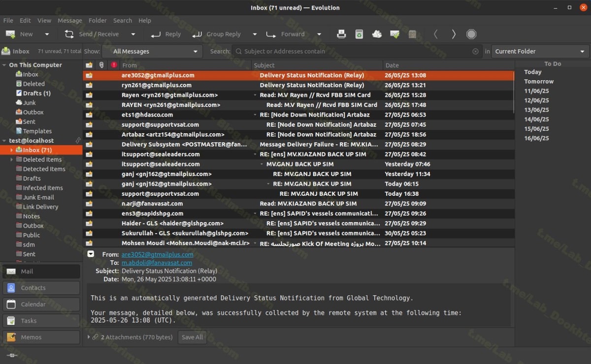The image size is (591, 364).
Task: Select the Templates folder
Action: point(37,131)
